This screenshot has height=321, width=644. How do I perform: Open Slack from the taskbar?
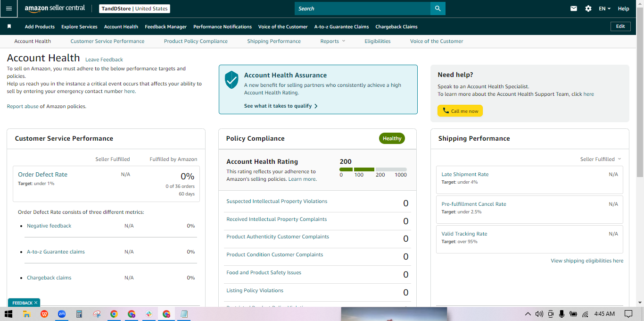(x=149, y=314)
